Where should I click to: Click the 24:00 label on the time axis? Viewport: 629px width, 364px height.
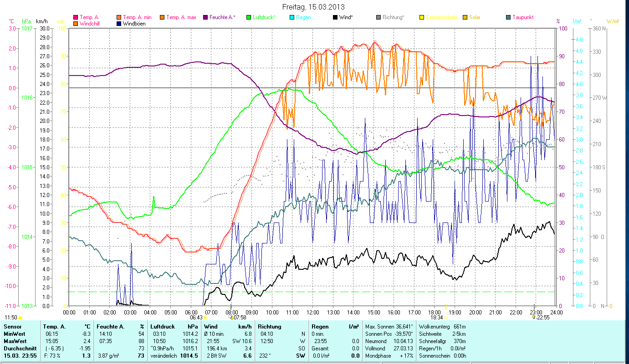557,312
